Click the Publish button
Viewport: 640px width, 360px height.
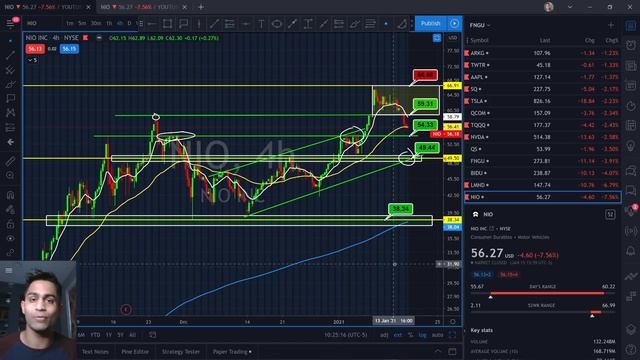coord(431,23)
